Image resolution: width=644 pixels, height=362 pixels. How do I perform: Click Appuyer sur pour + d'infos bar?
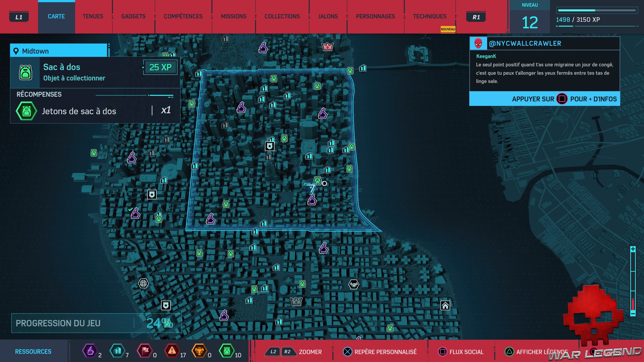click(x=545, y=99)
